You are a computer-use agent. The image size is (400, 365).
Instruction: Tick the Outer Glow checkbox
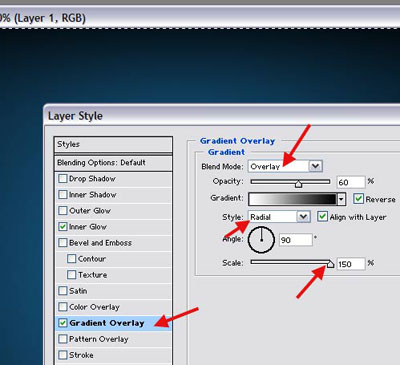[63, 211]
